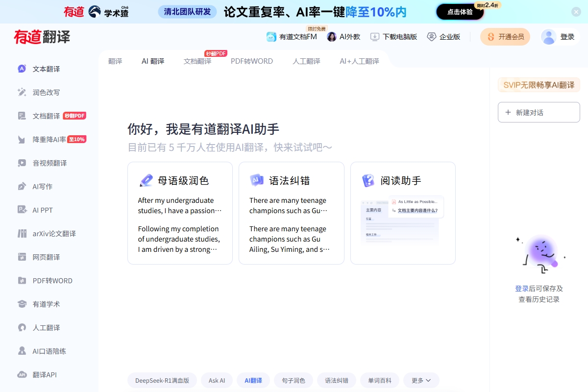Screen dimensions: 588x392
Task: Select the DeepSeek-R1满血版 chip
Action: (162, 380)
